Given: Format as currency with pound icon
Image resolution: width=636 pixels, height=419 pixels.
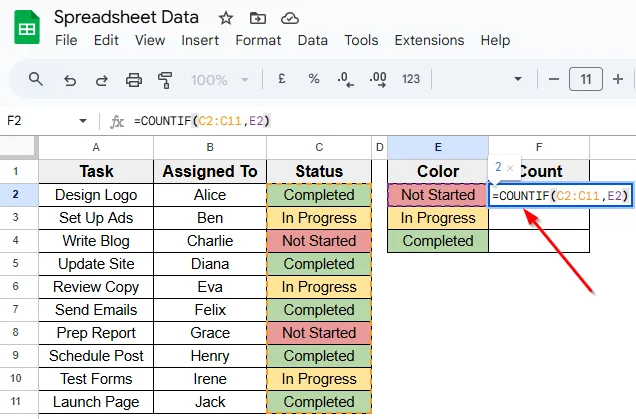Looking at the screenshot, I should (281, 79).
